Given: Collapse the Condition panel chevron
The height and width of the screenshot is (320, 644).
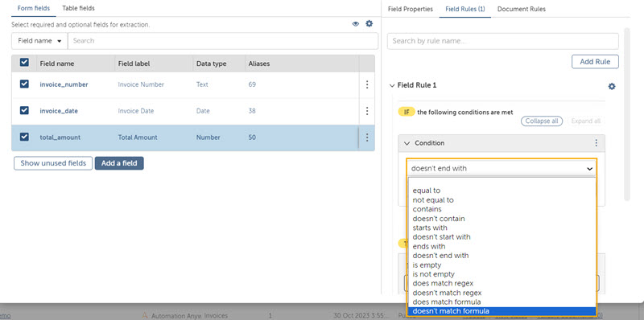Looking at the screenshot, I should tap(407, 143).
